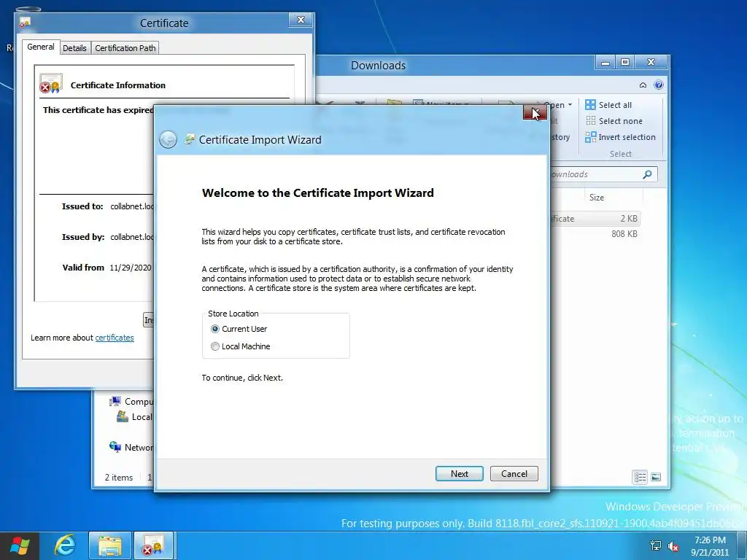Select the Local Machine radio button
Image resolution: width=747 pixels, height=560 pixels.
coord(215,346)
